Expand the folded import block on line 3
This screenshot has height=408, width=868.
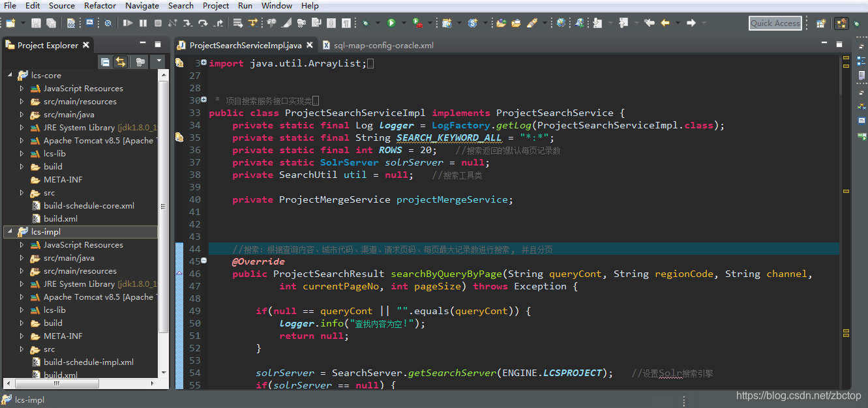[x=204, y=63]
